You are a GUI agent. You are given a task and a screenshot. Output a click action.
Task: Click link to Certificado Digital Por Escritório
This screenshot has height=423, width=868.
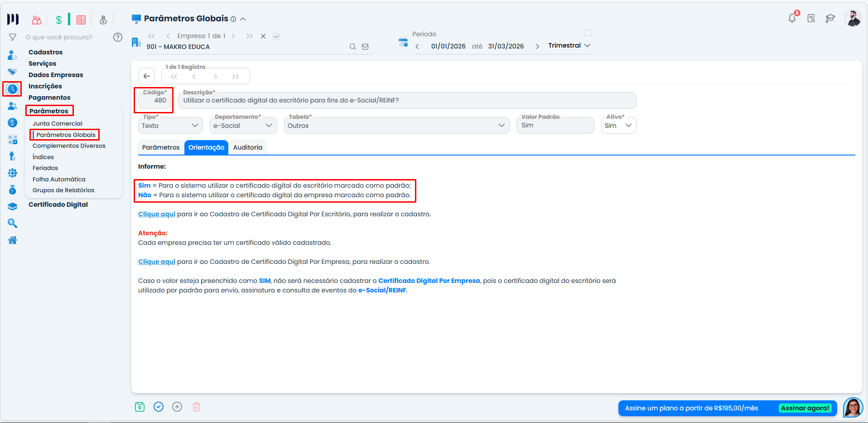(x=157, y=214)
